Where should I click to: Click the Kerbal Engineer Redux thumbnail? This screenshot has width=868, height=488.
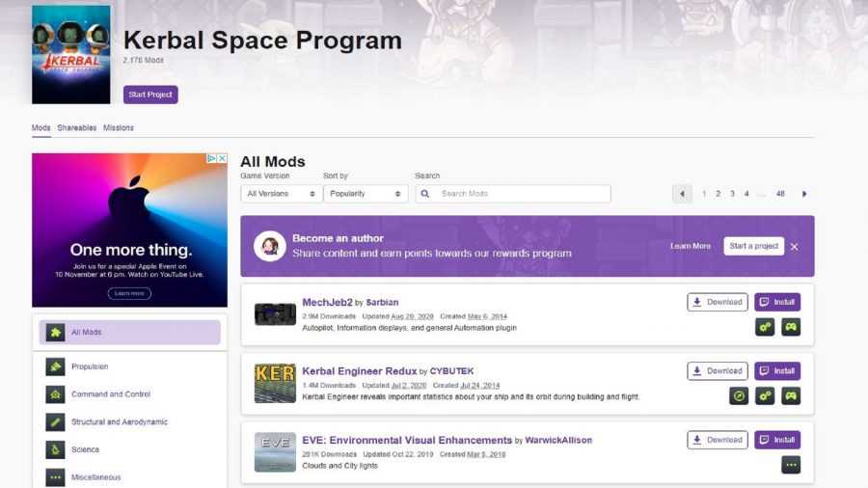(275, 383)
